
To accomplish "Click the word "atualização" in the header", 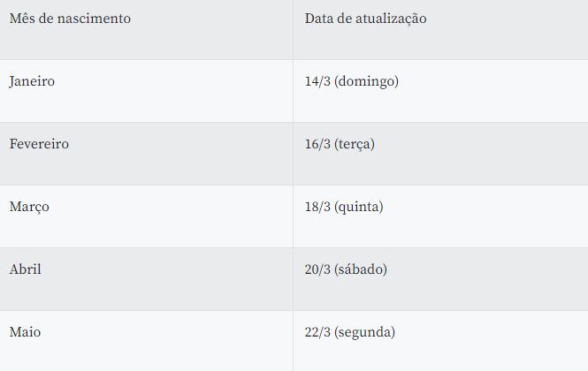I will (x=390, y=19).
